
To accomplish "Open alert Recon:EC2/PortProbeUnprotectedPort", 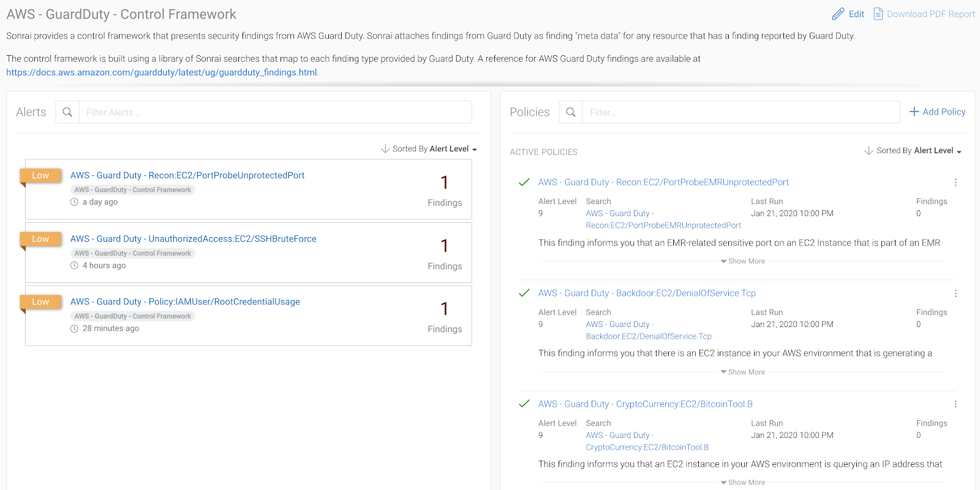I will pos(187,175).
